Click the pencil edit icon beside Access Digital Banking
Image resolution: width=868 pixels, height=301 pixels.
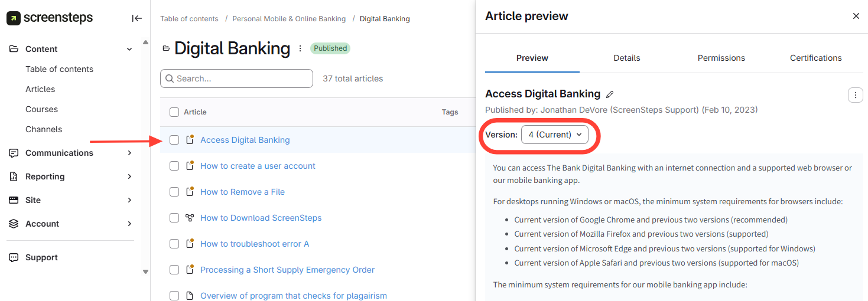pyautogui.click(x=610, y=94)
